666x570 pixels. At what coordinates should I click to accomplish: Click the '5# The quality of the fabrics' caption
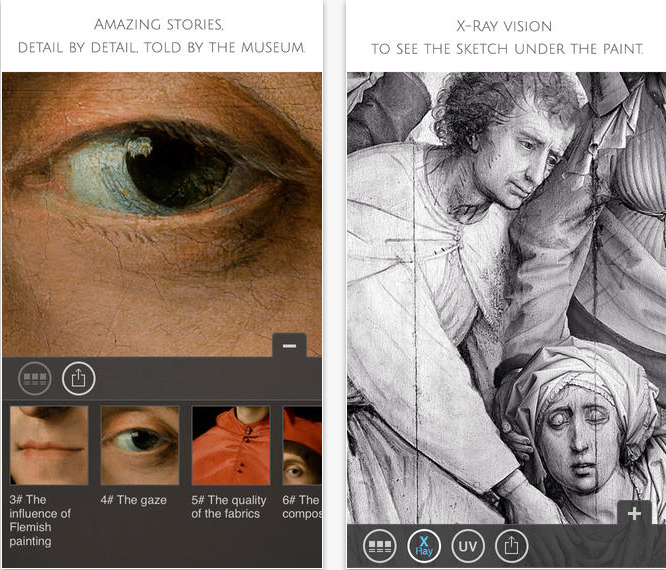[229, 507]
